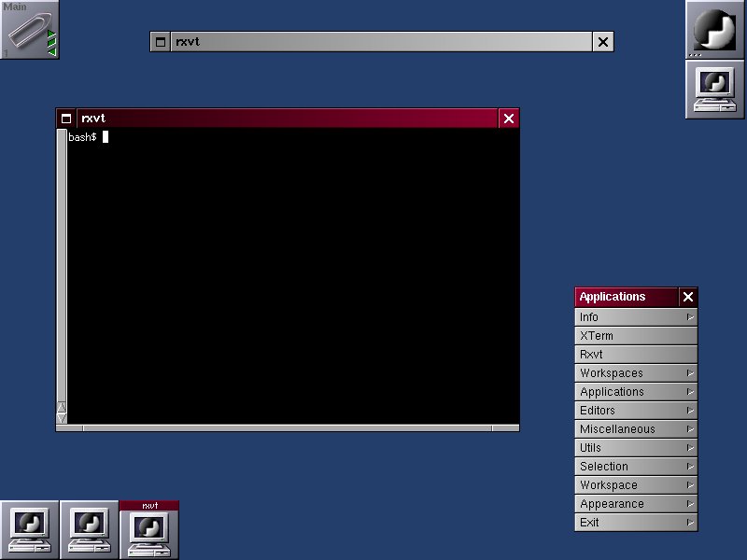Open the Workspaces submenu
747x560 pixels.
pos(636,372)
